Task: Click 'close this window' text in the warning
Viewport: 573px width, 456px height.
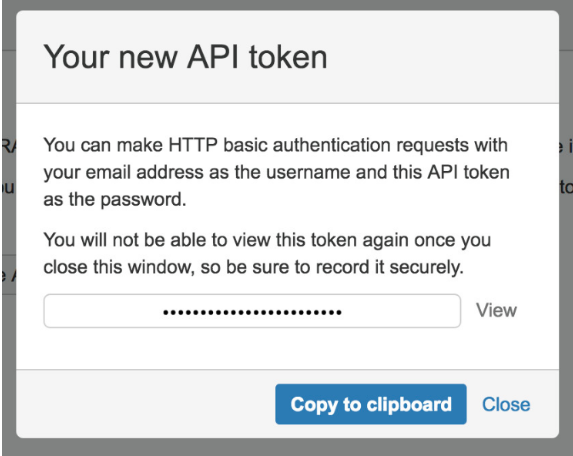Action: pos(118,267)
